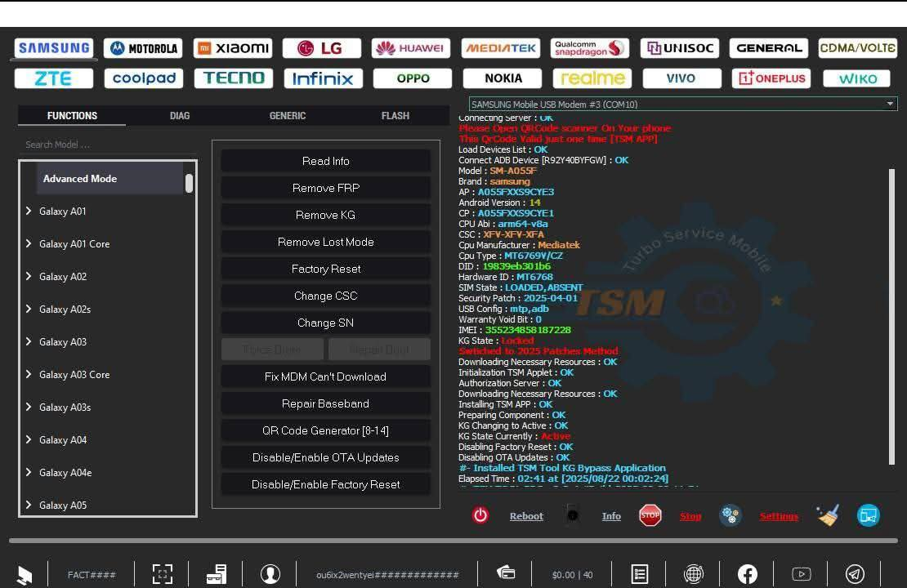Open the CDMA/VOLTE section
Image resolution: width=907 pixels, height=588 pixels.
[x=858, y=48]
